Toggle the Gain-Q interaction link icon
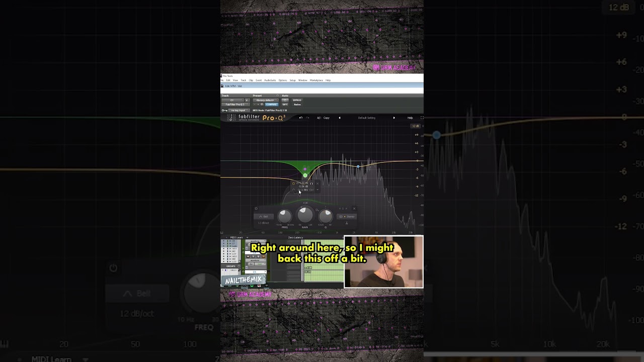 pos(317,210)
